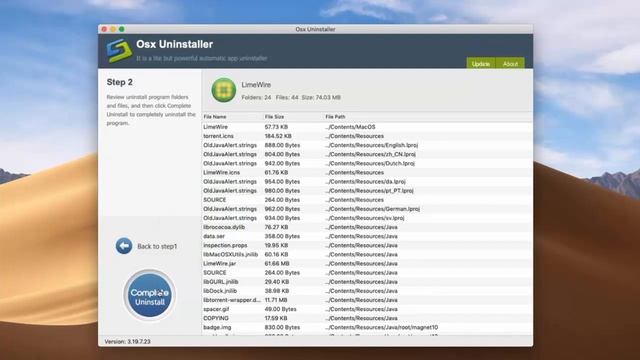Viewport: 640px width, 360px height.
Task: Click the Back to step1 arrow icon
Action: coord(124,246)
